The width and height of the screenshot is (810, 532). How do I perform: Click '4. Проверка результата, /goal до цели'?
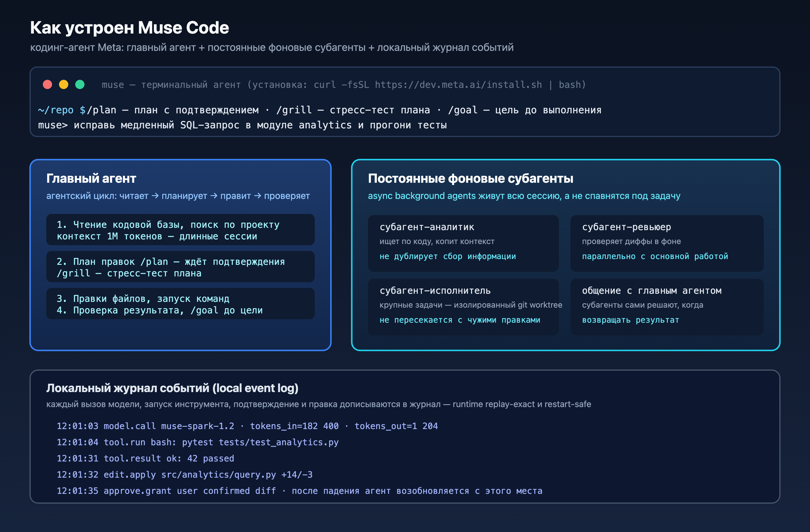160,310
